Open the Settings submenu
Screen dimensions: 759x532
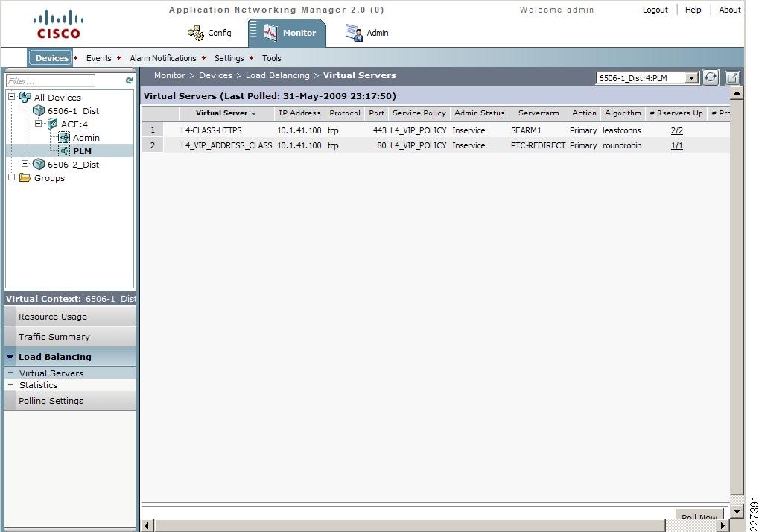click(229, 58)
